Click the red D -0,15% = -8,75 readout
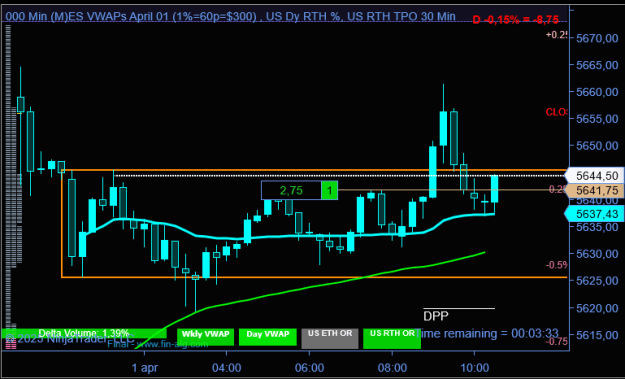The image size is (625, 379). (x=515, y=19)
